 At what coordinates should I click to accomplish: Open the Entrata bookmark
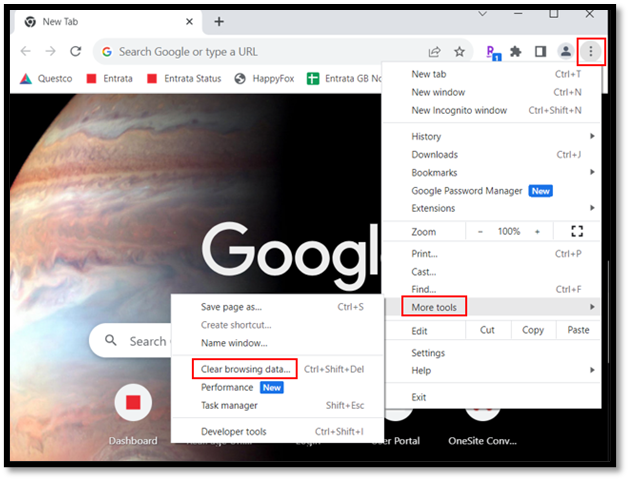(110, 79)
